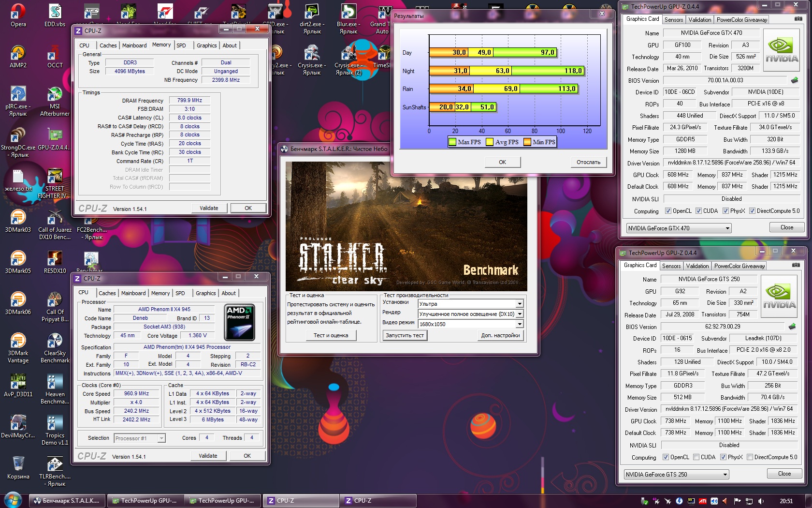The image size is (812, 508).
Task: Click the DRAM Idle Timer field in CPU-Z
Action: [189, 170]
